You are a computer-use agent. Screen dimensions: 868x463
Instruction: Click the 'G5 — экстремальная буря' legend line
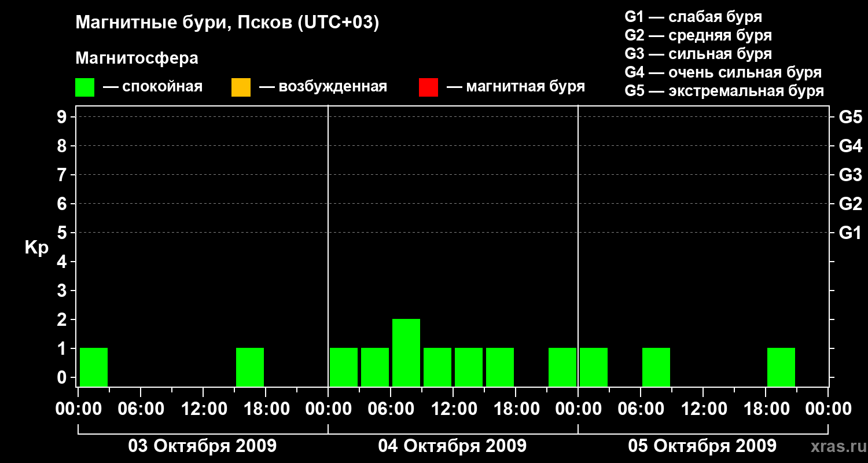[x=724, y=91]
